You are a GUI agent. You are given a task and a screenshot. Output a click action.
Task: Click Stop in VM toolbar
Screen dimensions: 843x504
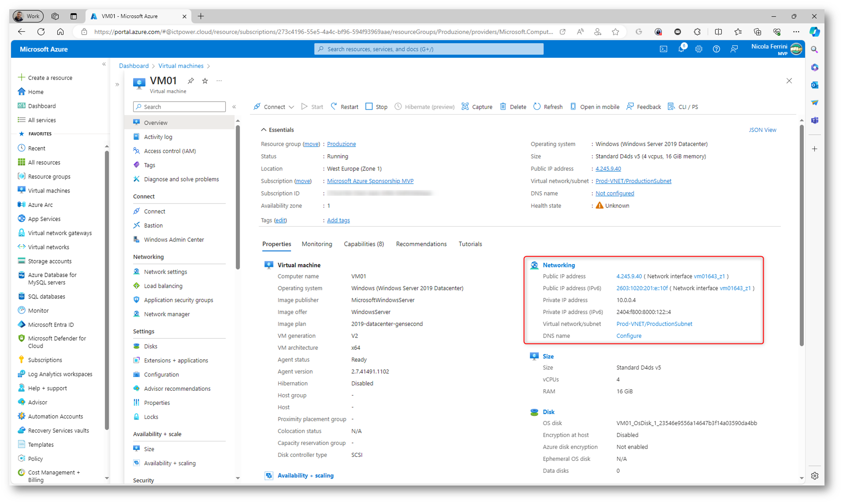376,107
